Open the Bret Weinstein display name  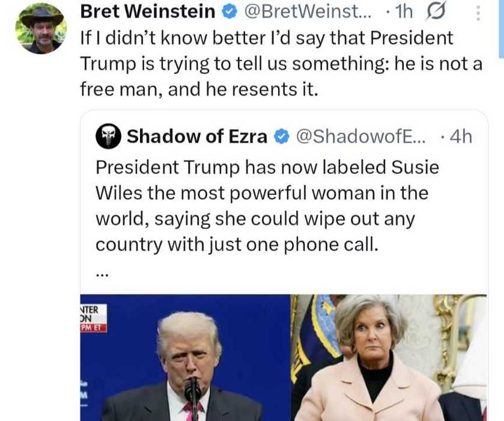click(x=148, y=11)
